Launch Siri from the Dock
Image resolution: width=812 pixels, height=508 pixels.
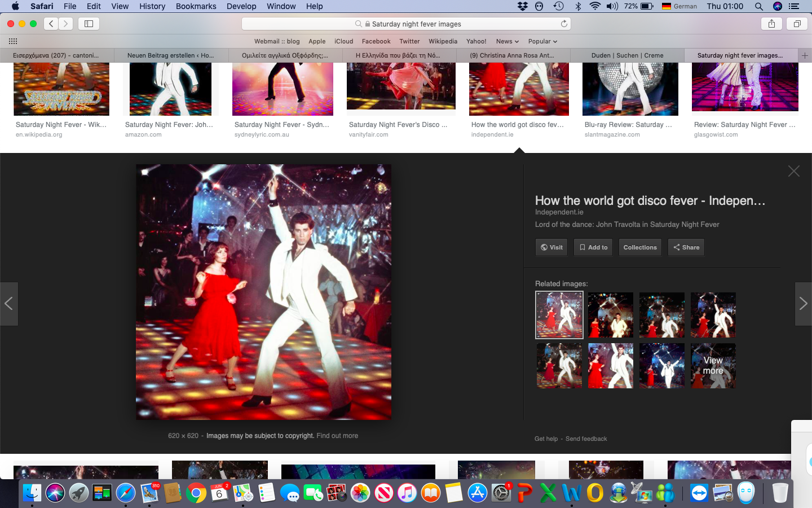pos(55,493)
